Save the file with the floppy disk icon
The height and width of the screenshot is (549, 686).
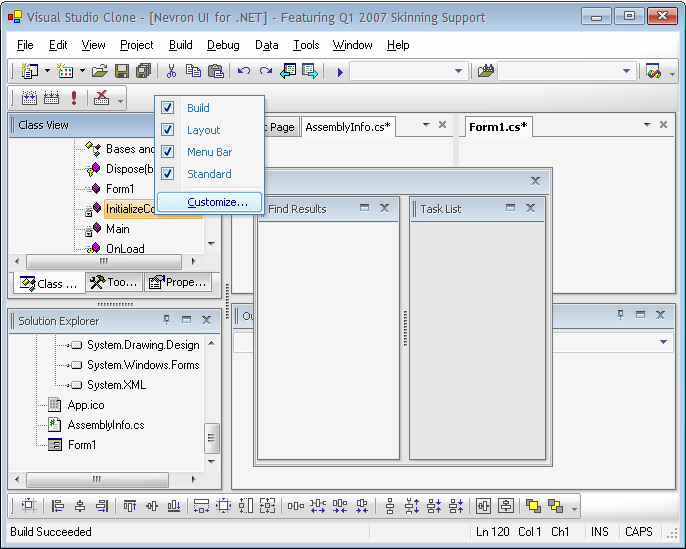[122, 71]
